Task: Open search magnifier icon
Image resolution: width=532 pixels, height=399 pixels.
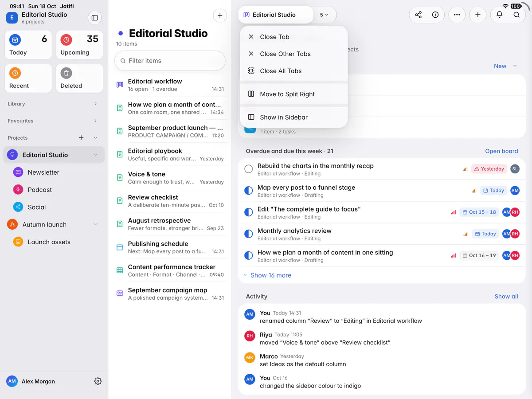Action: point(516,15)
